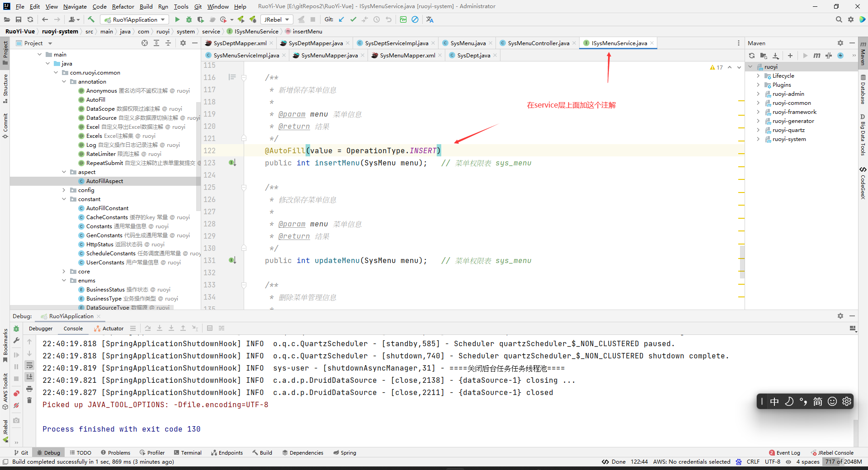Toggle Chinese punctuation mode on IME bar
Screen dimensions: 868x470
(803, 401)
